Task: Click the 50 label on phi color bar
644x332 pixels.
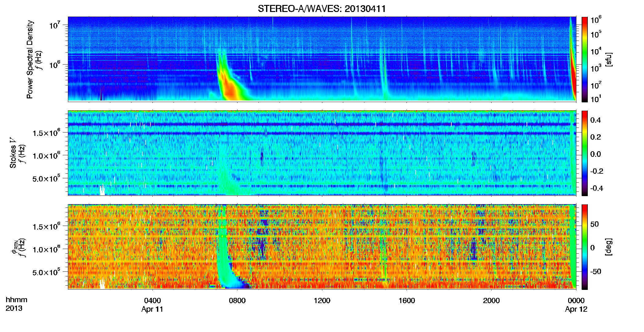Action: [x=595, y=224]
